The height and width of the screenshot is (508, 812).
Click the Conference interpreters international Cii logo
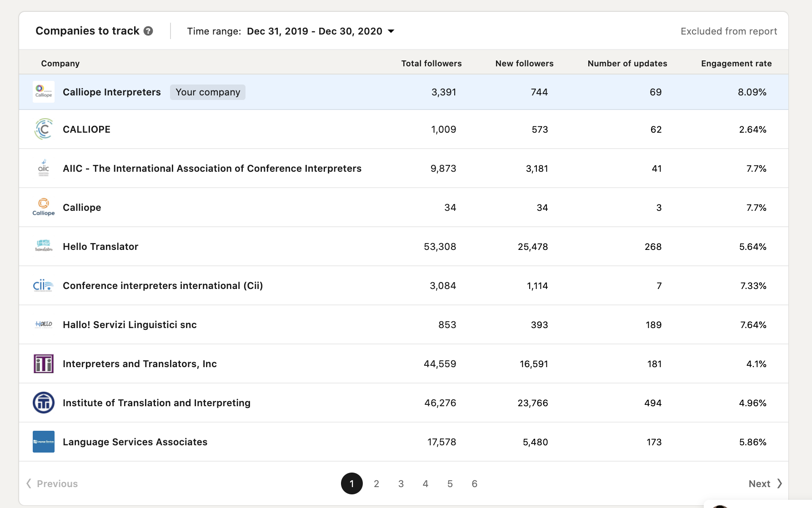pos(44,285)
